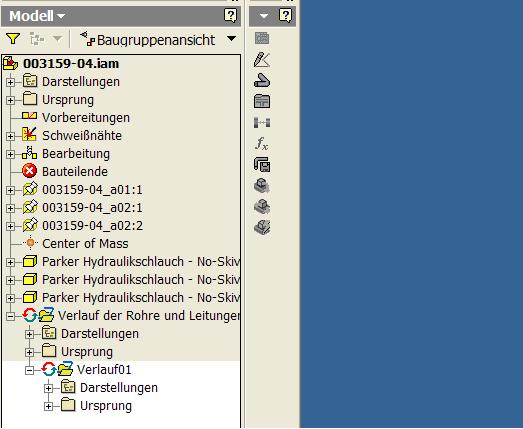
Task: Select the 003159-04.iam root assembly
Action: 71,63
